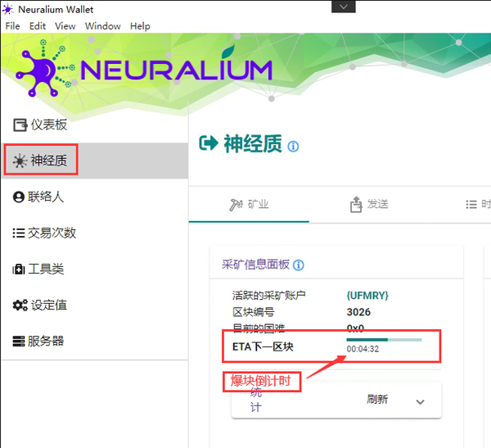The image size is (491, 448).
Task: Open the Help menu
Action: pyautogui.click(x=140, y=26)
